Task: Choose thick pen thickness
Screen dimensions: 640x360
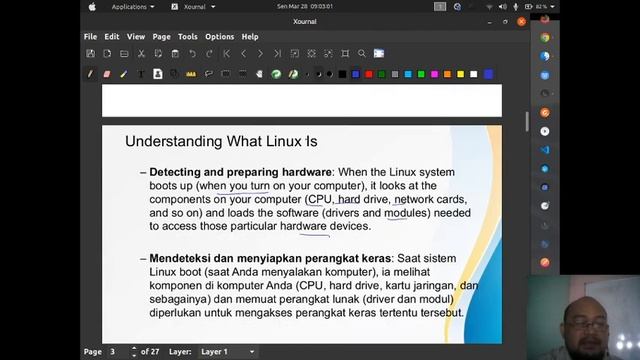Action: [x=329, y=74]
